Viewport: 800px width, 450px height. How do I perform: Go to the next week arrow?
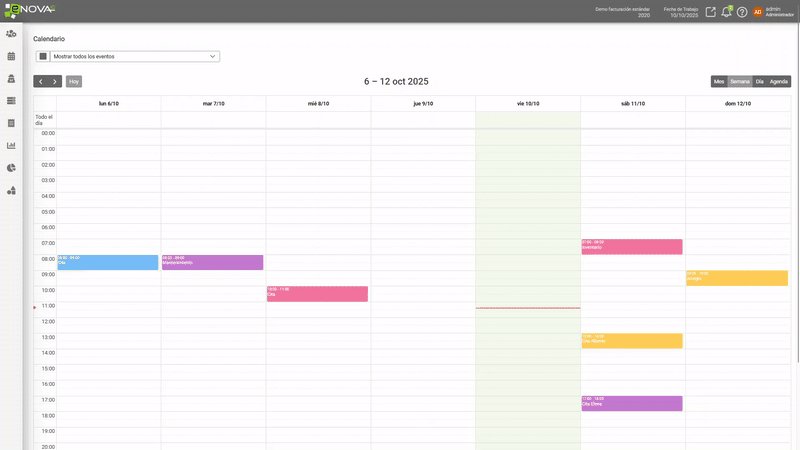coord(55,82)
